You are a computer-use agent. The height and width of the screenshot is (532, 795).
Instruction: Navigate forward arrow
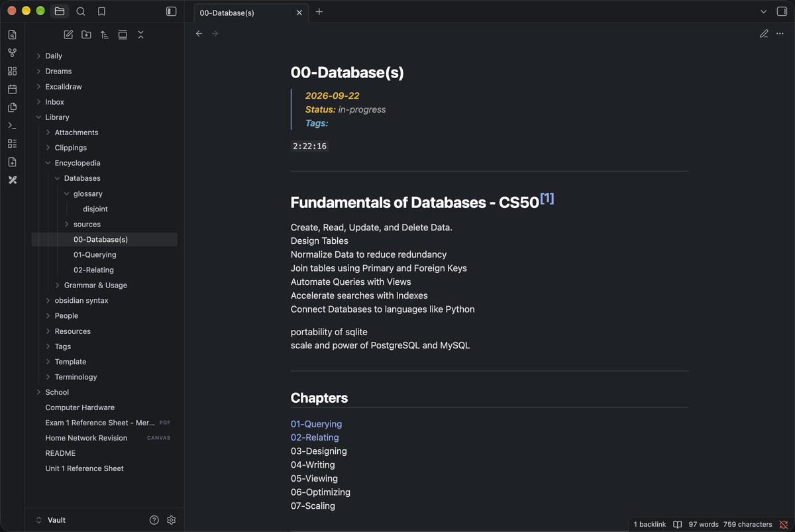click(x=215, y=33)
